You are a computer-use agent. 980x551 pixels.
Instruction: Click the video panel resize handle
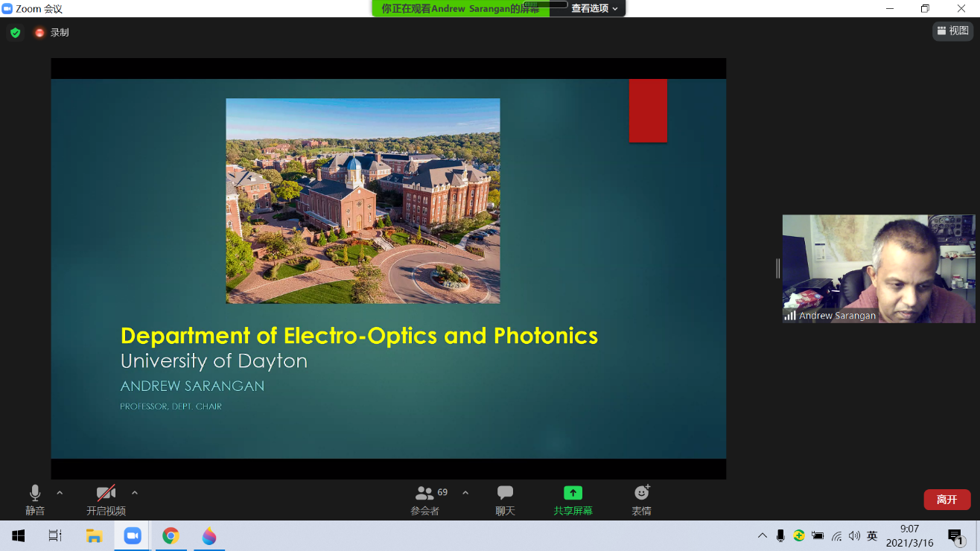[x=777, y=268]
